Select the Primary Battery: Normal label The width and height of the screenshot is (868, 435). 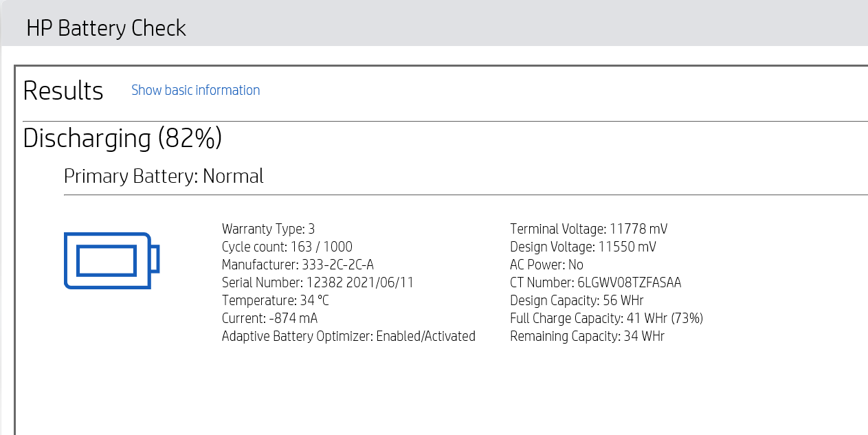[x=163, y=176]
